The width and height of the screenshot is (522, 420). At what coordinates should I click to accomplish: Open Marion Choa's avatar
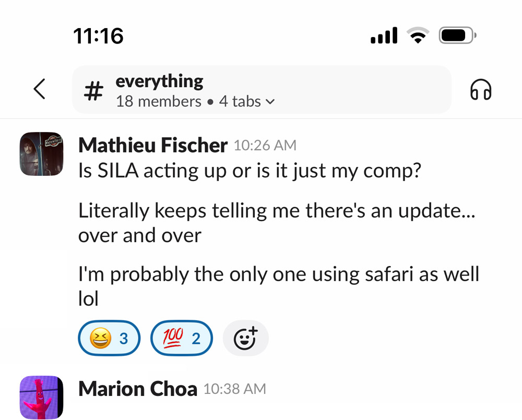(x=41, y=398)
